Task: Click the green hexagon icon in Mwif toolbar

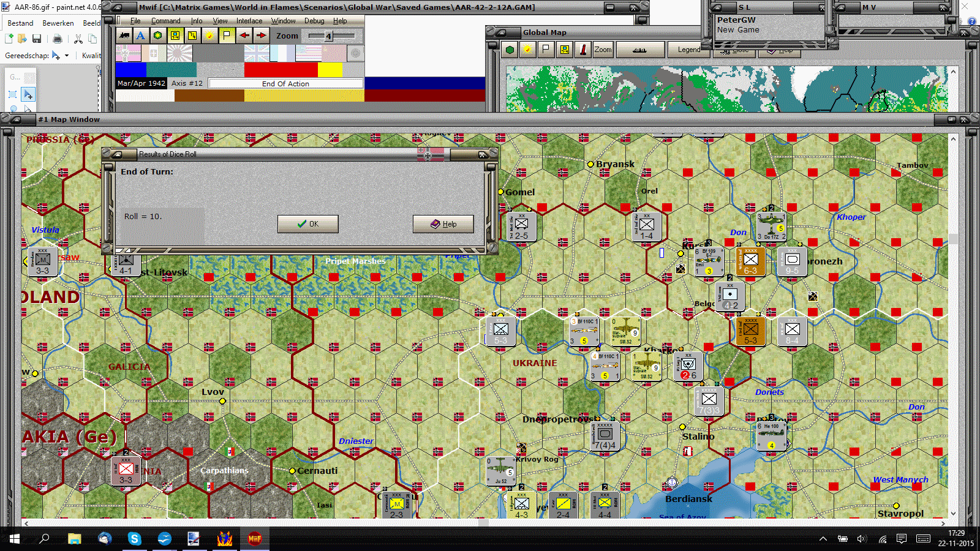Action: [x=158, y=36]
